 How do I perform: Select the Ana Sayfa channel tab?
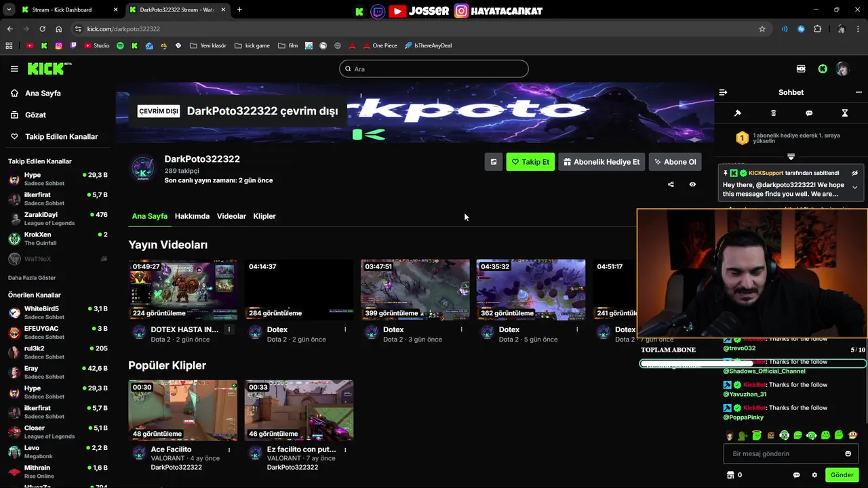pyautogui.click(x=150, y=216)
